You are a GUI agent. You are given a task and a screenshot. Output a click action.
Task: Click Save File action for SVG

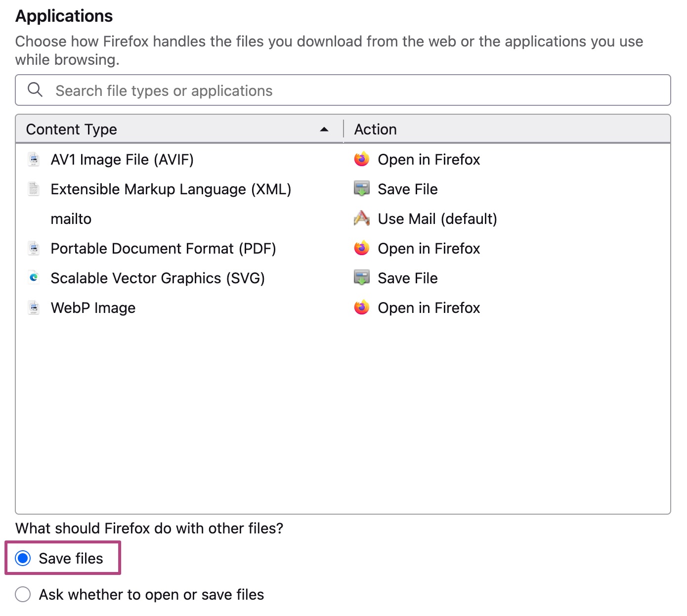[407, 278]
